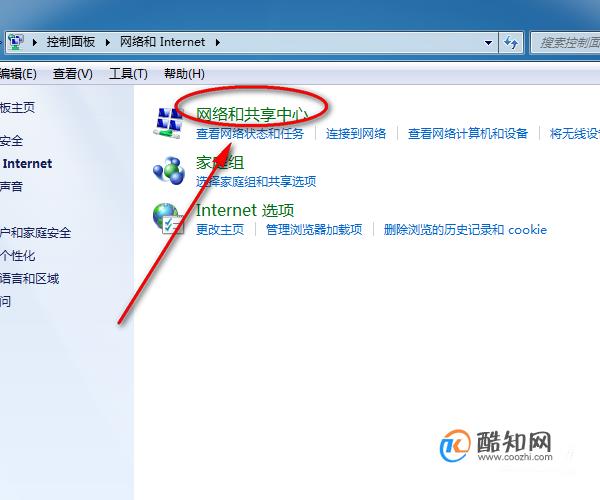The image size is (600, 500).
Task: Expand the arrow after 网络和 Internet breadcrumb
Action: (x=217, y=42)
